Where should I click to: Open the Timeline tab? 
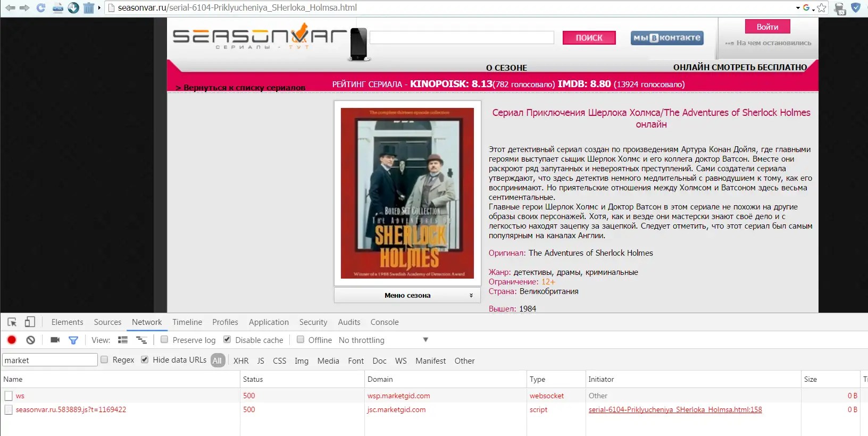coord(187,322)
